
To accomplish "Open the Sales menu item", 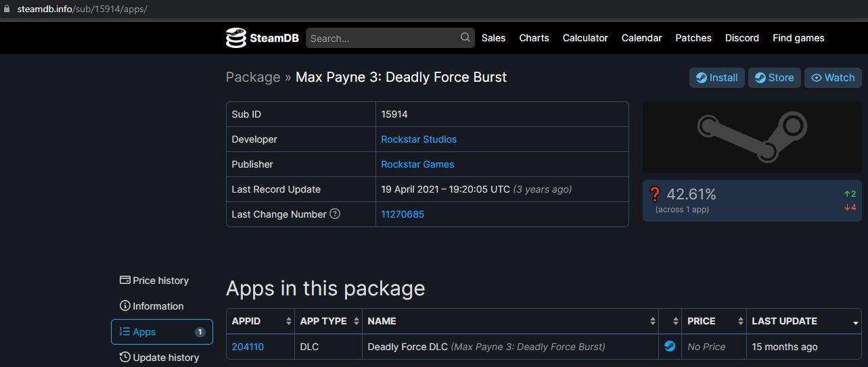I will tap(493, 38).
